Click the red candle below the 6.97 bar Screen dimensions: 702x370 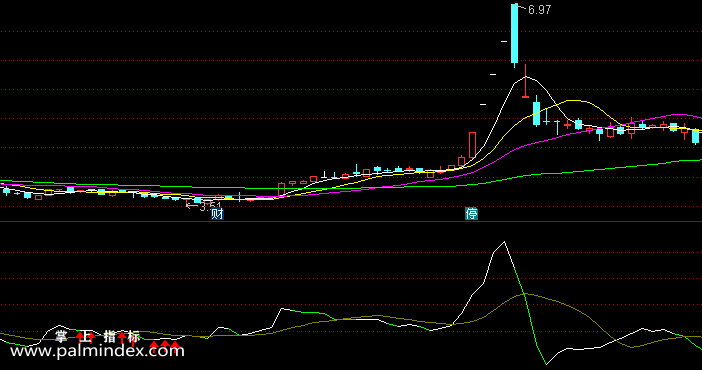tap(526, 81)
